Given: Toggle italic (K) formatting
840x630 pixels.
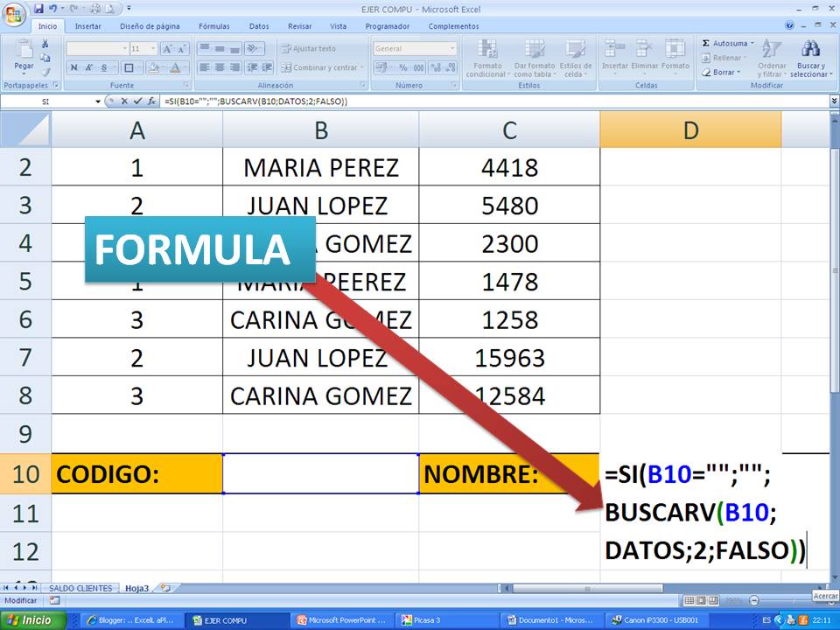Looking at the screenshot, I should click(x=88, y=67).
